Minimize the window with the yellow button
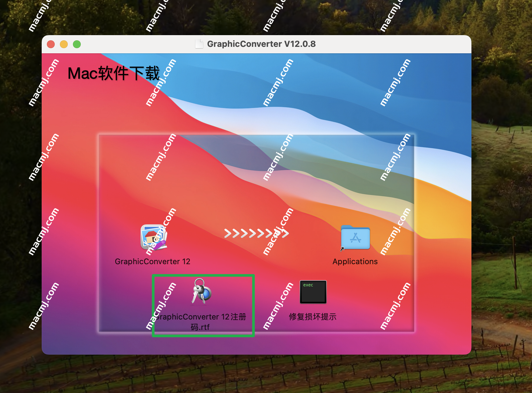Screen dimensions: 532x393 click(64, 44)
